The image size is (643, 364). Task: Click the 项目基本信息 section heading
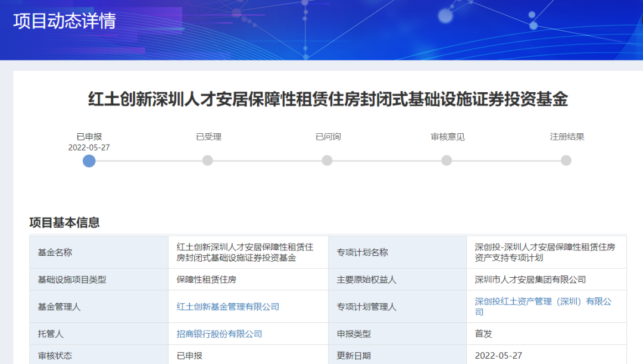(64, 222)
